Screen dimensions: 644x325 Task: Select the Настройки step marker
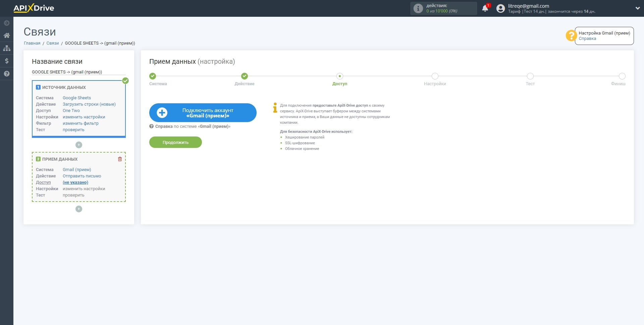pyautogui.click(x=435, y=76)
